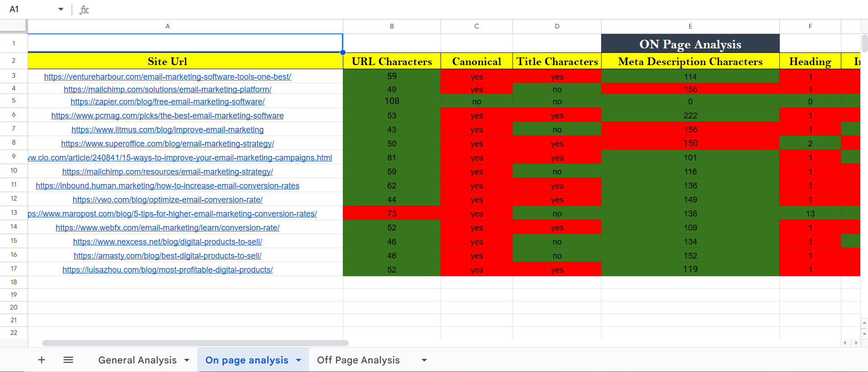Click the add new sheet plus icon
Image resolution: width=868 pixels, height=372 pixels.
tap(42, 360)
